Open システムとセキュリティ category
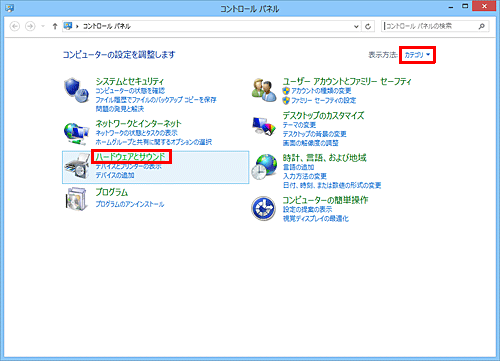Viewport: 500px width, 361px height. point(130,81)
